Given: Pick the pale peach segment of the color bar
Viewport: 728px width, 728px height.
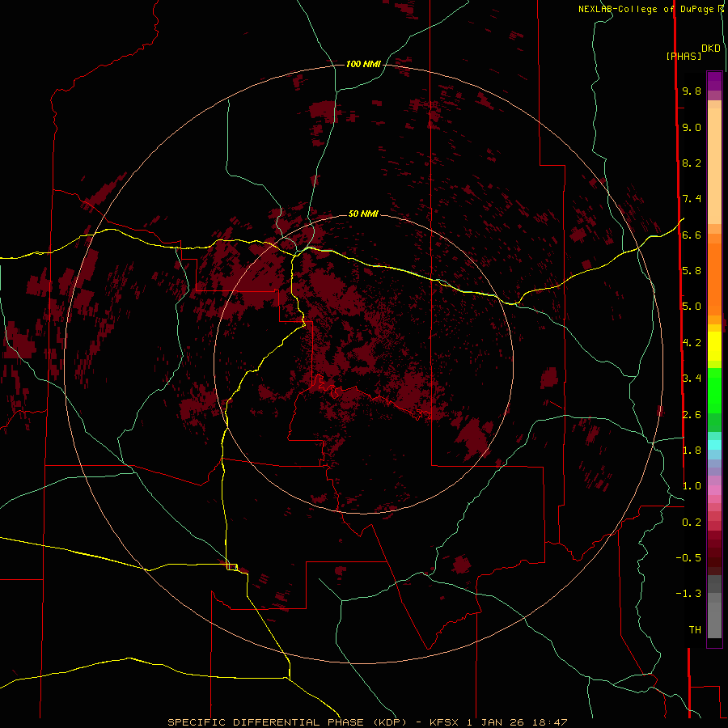Looking at the screenshot, I should coord(714,166).
